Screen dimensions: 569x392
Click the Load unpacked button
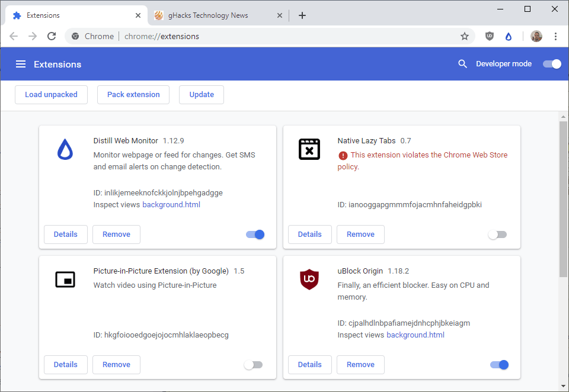(x=51, y=94)
